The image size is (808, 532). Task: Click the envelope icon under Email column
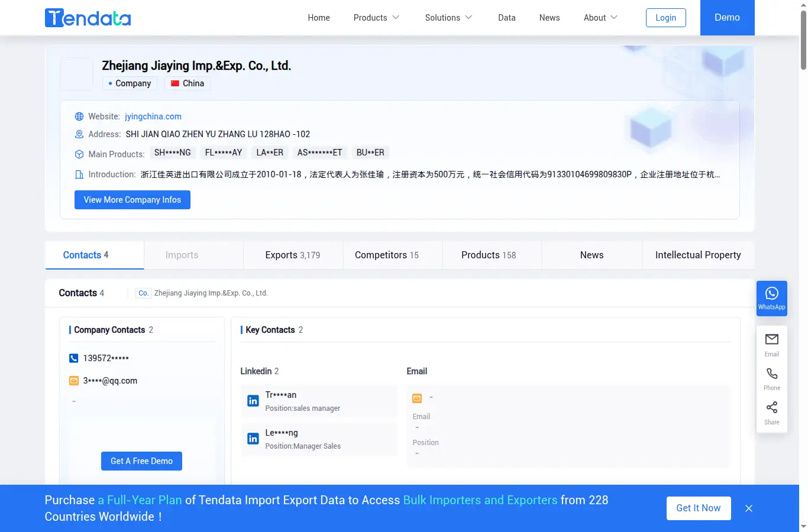[417, 398]
